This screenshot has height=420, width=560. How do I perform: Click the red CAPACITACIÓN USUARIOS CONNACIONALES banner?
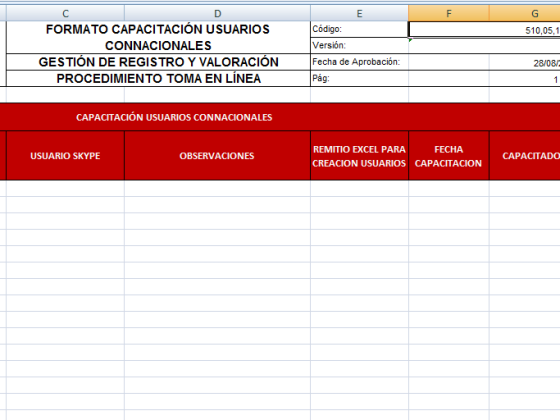[x=280, y=117]
